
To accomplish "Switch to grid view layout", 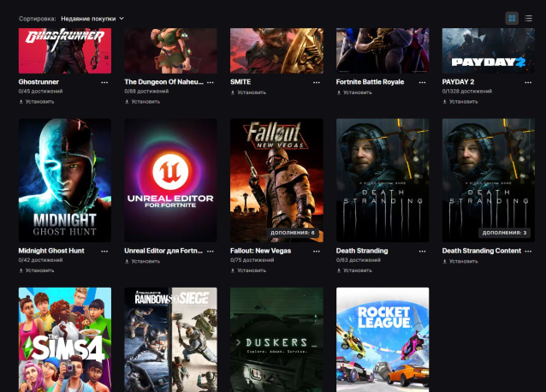I will [x=512, y=19].
